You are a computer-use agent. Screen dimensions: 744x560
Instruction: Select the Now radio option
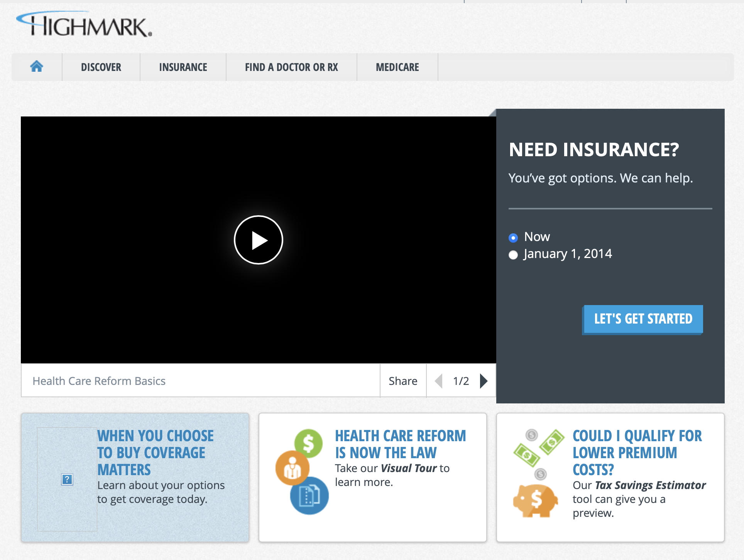click(x=513, y=238)
